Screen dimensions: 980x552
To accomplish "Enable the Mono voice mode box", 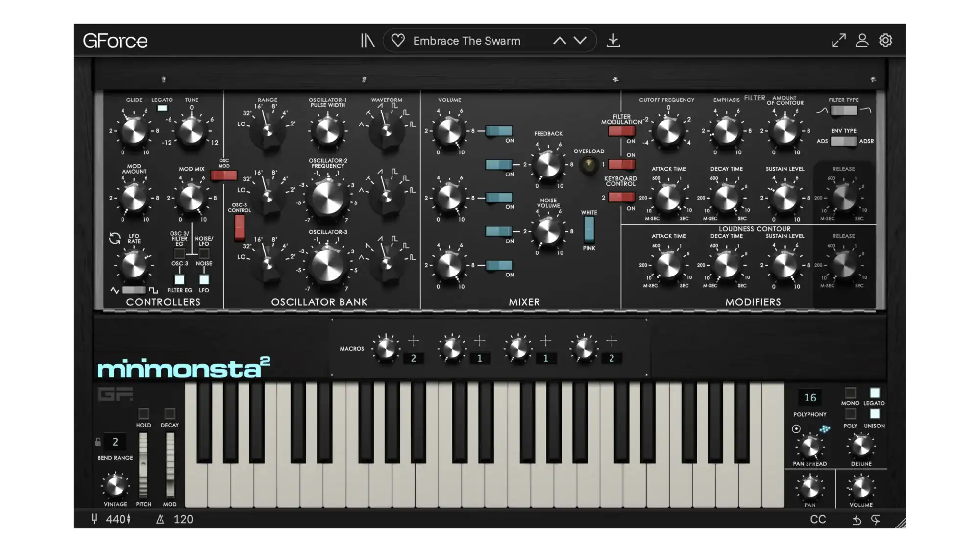I will [x=850, y=393].
